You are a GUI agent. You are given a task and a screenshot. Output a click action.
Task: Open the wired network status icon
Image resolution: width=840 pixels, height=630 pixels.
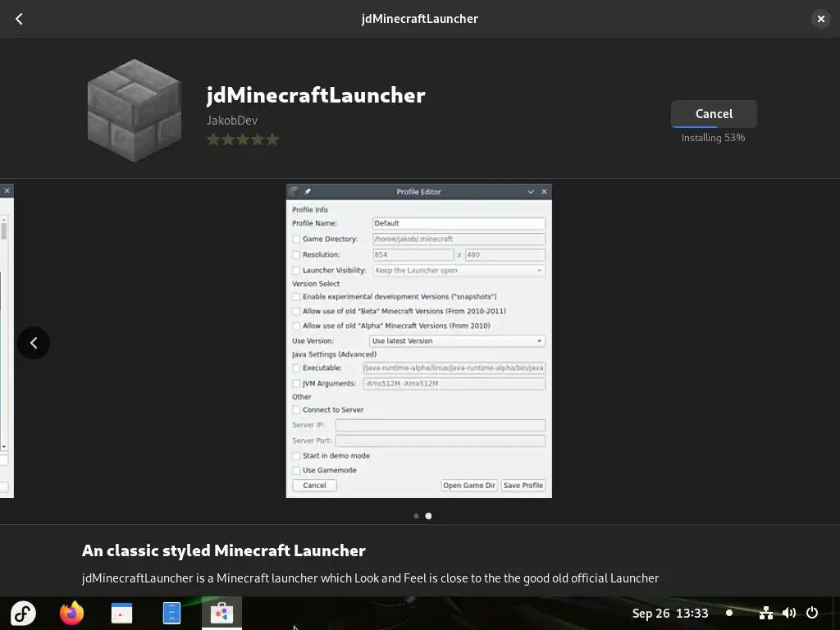[x=766, y=613]
